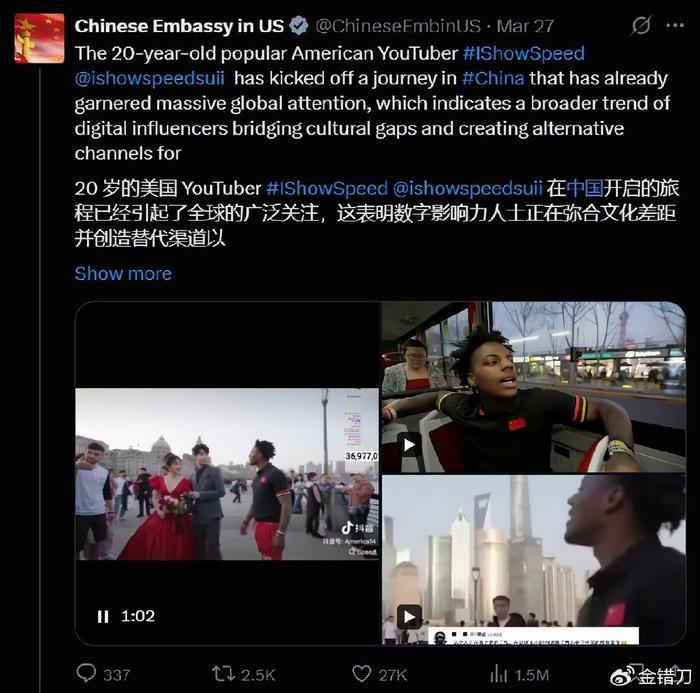Click the Weibo logo watermark 金错刀
Screen dimensions: 700x693
[650, 677]
